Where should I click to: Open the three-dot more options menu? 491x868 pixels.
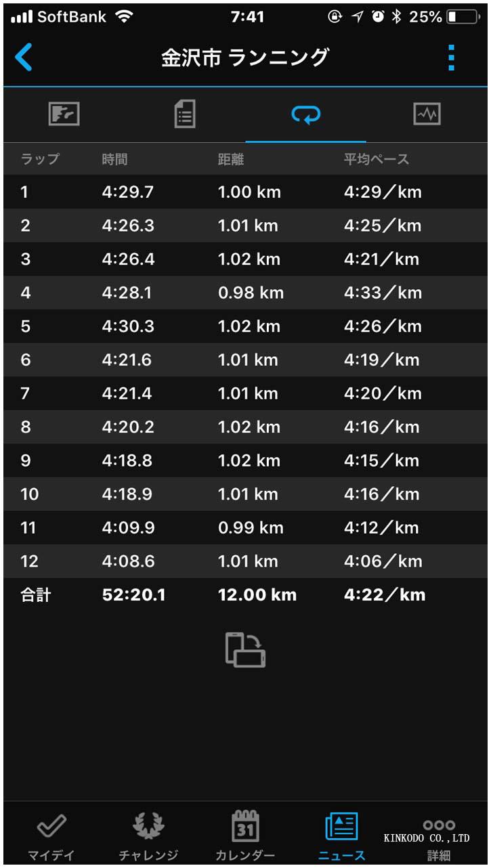451,58
